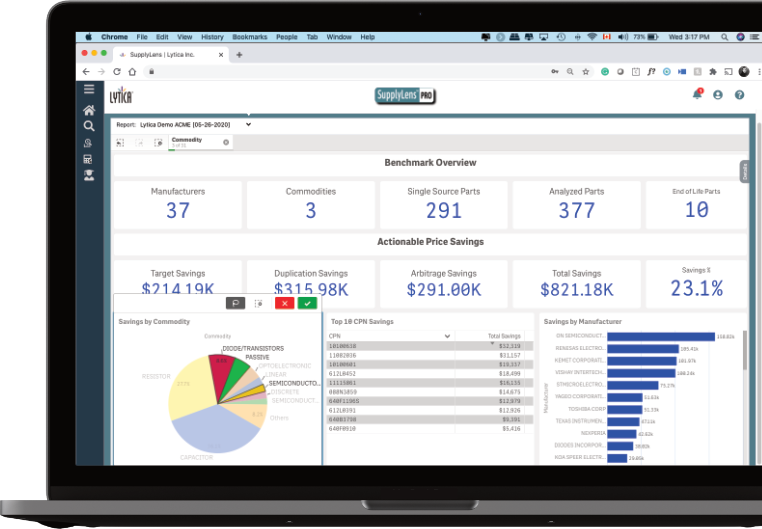This screenshot has height=529, width=762.
Task: Open selection options menu above pie chart
Action: (x=259, y=303)
